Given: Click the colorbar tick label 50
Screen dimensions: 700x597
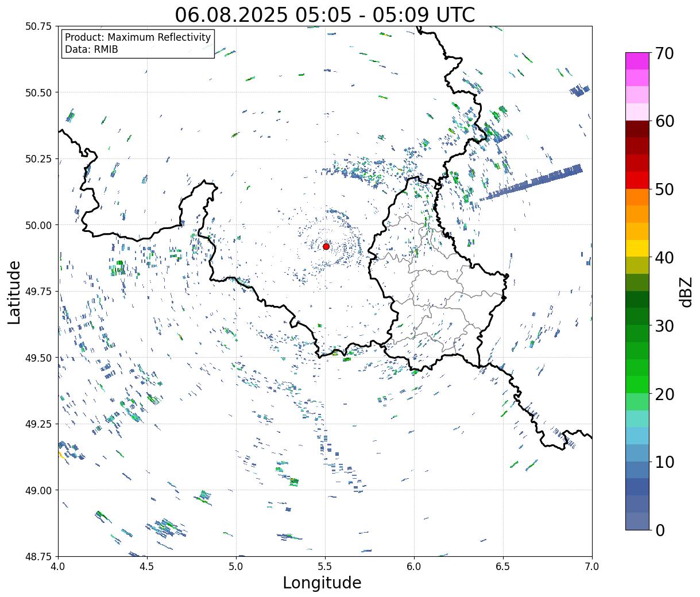Looking at the screenshot, I should (x=664, y=189).
